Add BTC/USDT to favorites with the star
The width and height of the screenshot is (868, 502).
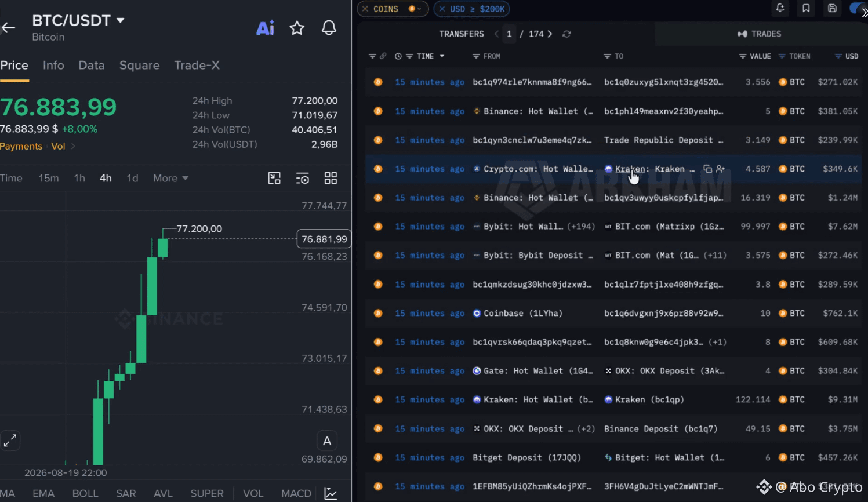coord(297,28)
